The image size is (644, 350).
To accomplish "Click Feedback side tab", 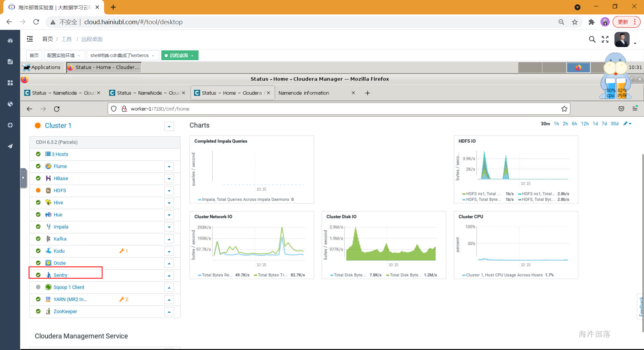I will click(641, 306).
